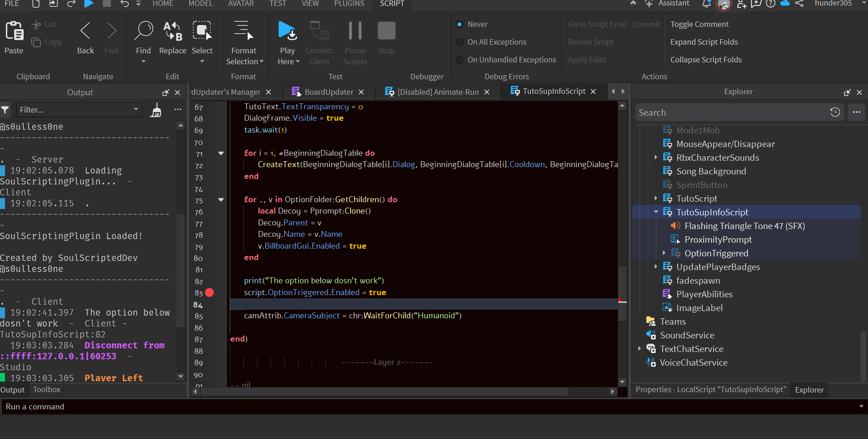The height and width of the screenshot is (439, 868).
Task: Open the Format Selection tool
Action: coord(244,41)
